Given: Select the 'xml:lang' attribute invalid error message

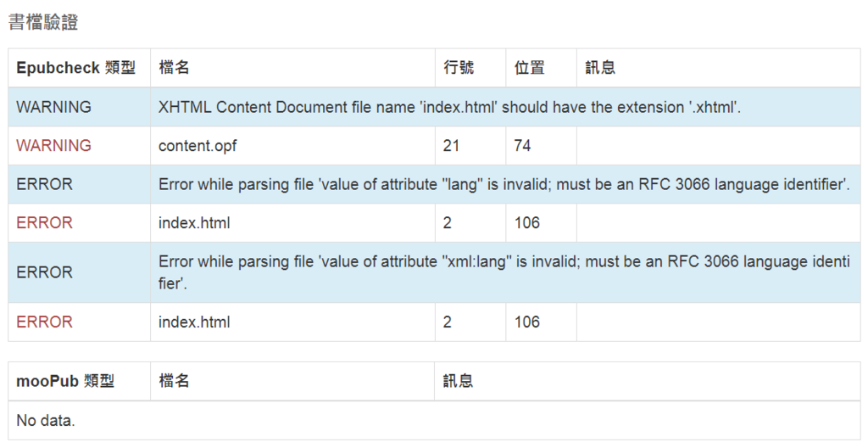Looking at the screenshot, I should [x=504, y=272].
